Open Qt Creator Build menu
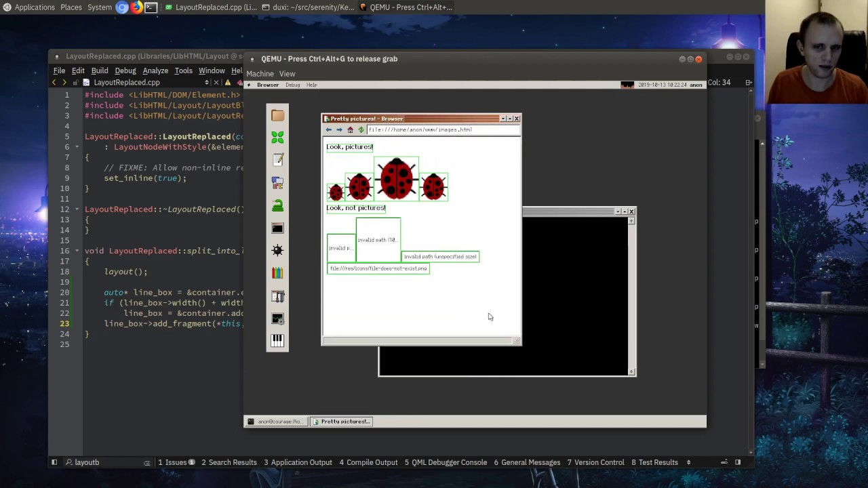868x488 pixels. (x=100, y=70)
